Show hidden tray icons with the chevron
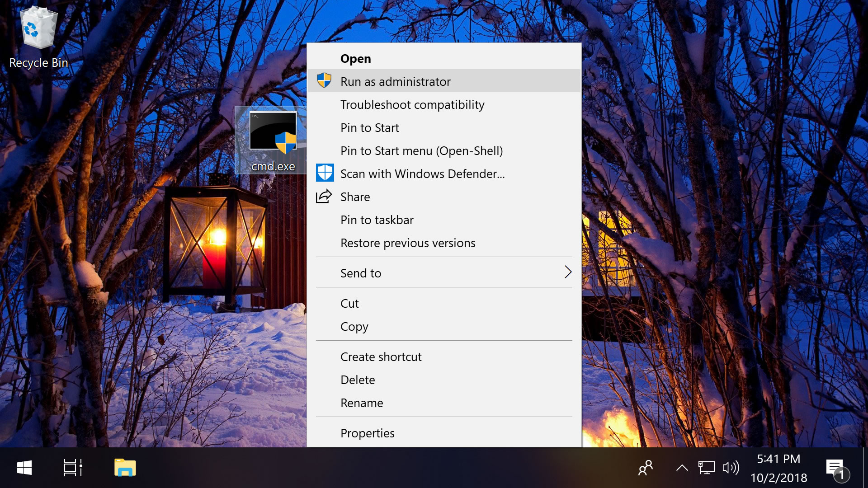Viewport: 868px width, 488px height. (x=682, y=468)
